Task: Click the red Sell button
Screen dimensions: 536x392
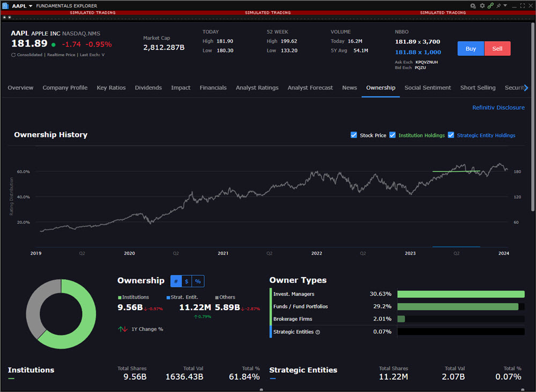Action: [497, 49]
